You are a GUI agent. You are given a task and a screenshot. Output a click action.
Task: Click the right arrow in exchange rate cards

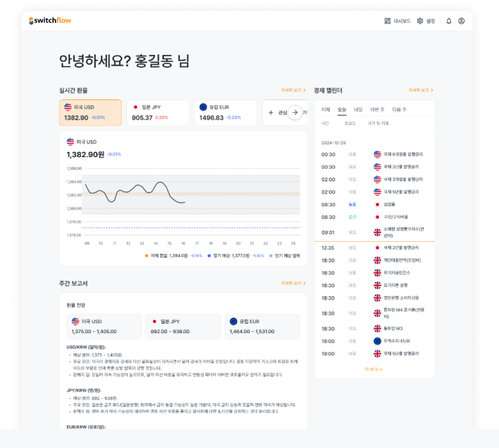(295, 112)
